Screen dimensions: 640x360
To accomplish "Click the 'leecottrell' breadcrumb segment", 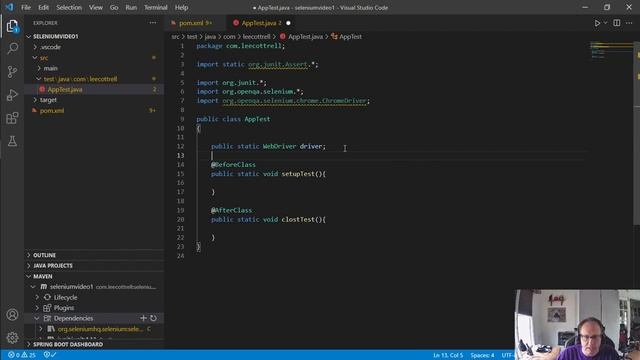I will point(256,37).
